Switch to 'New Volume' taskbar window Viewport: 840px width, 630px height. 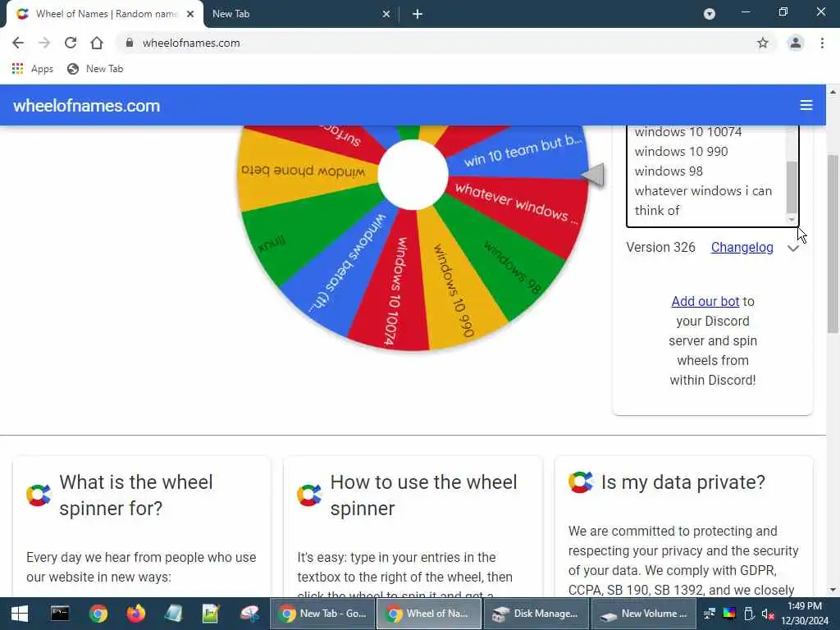[642, 614]
